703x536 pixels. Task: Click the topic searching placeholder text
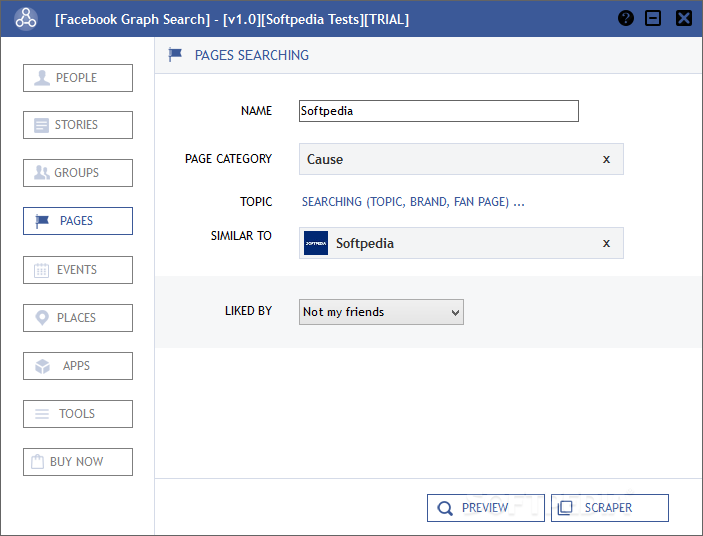pos(413,202)
